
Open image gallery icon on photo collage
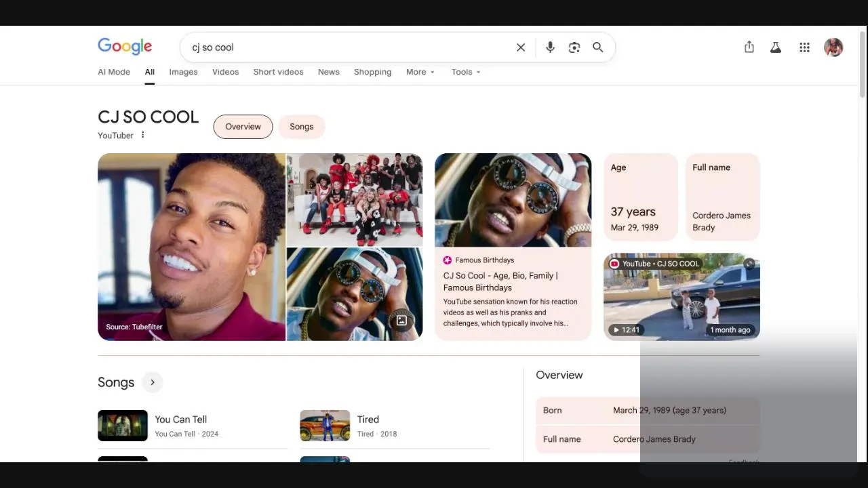401,321
